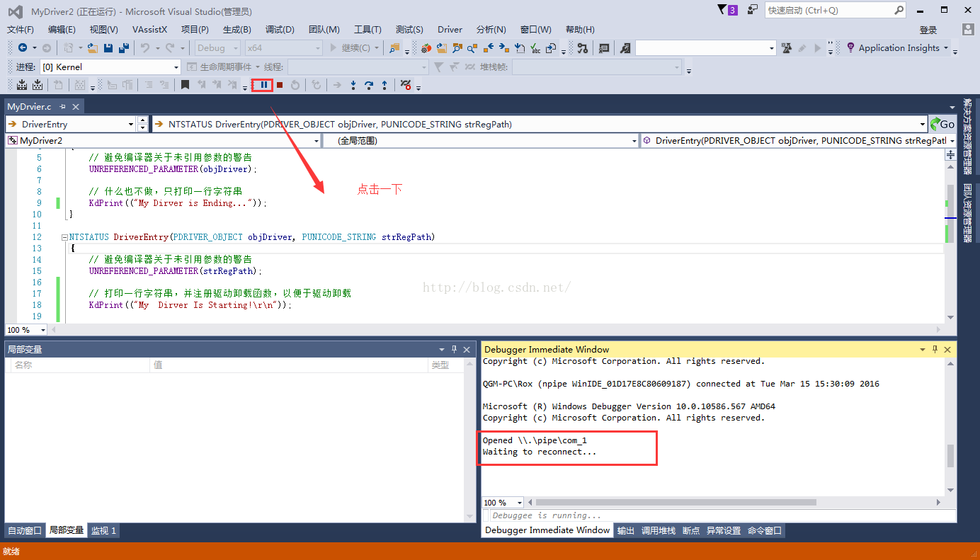
Task: Click the Step Out arrow icon
Action: point(384,85)
